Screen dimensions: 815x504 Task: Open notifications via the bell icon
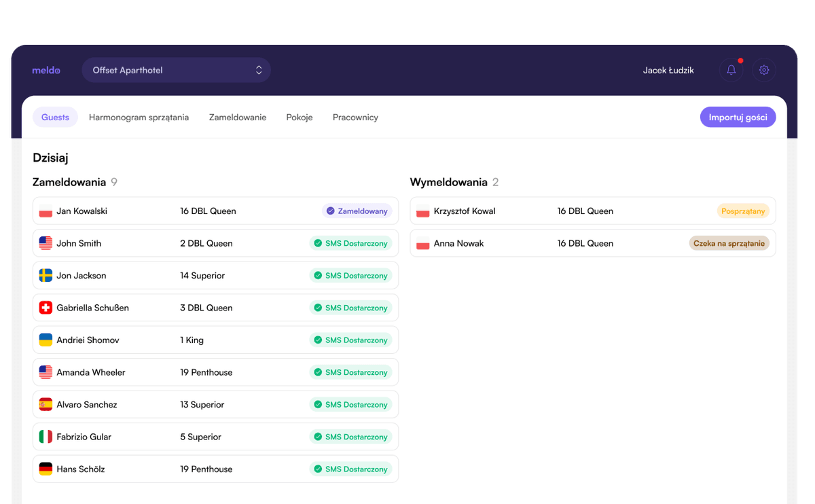coord(731,70)
